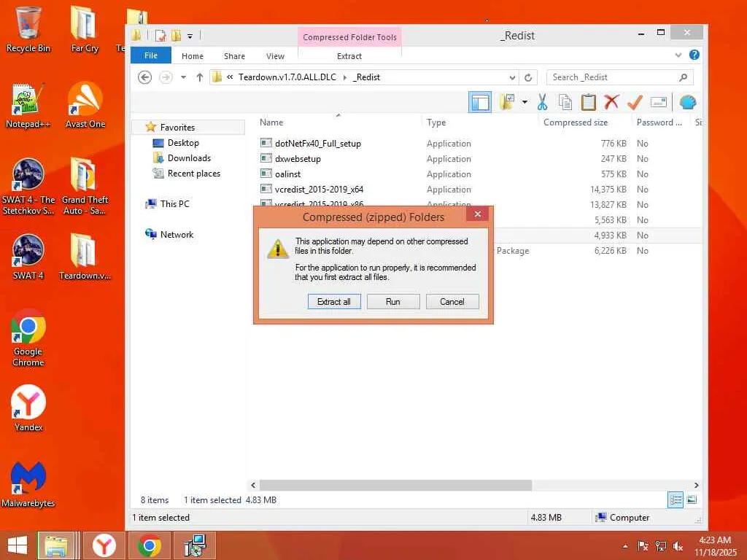The width and height of the screenshot is (747, 560).
Task: Open the View ribbon tab
Action: click(x=275, y=55)
